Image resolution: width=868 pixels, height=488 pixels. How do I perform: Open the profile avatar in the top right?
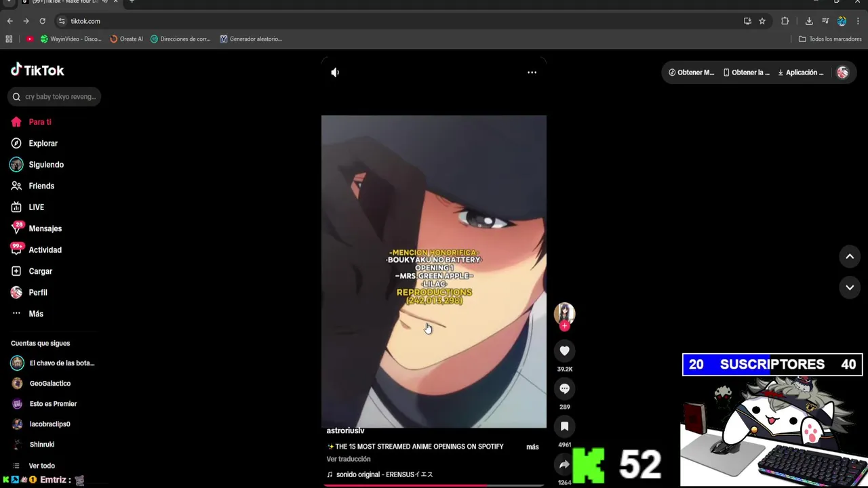point(843,73)
